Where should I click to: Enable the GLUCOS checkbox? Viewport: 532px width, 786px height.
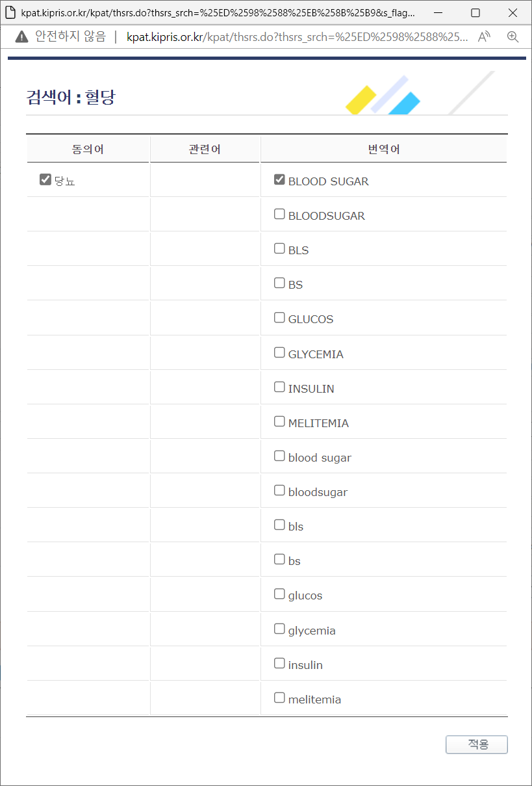(279, 317)
